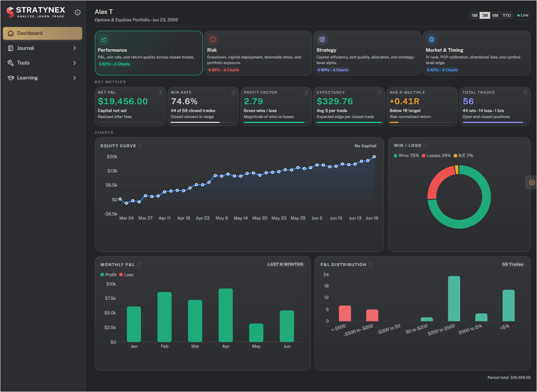The height and width of the screenshot is (392, 537).
Task: Click the Market & Timing globe icon
Action: [432, 39]
